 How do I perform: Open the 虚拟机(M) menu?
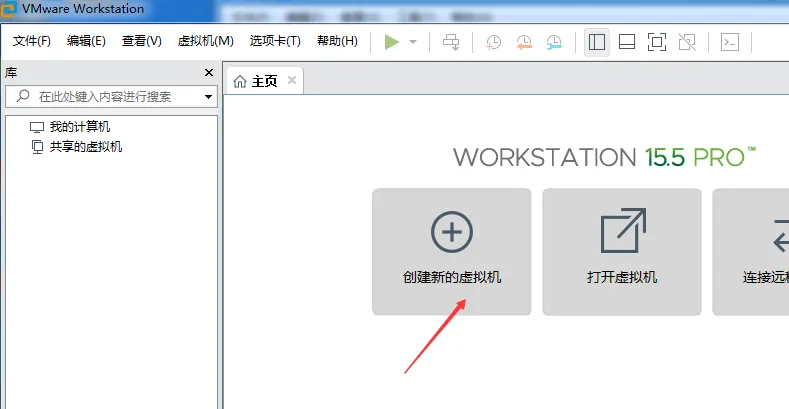(205, 41)
